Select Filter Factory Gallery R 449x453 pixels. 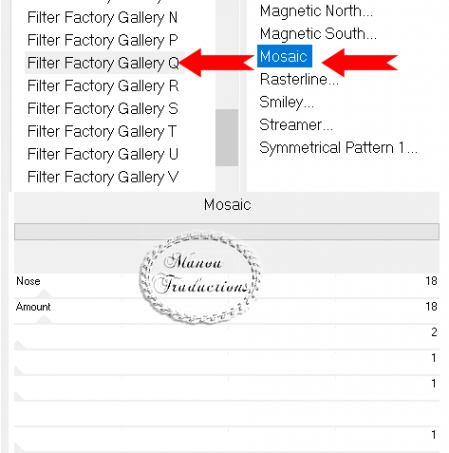pyautogui.click(x=103, y=86)
